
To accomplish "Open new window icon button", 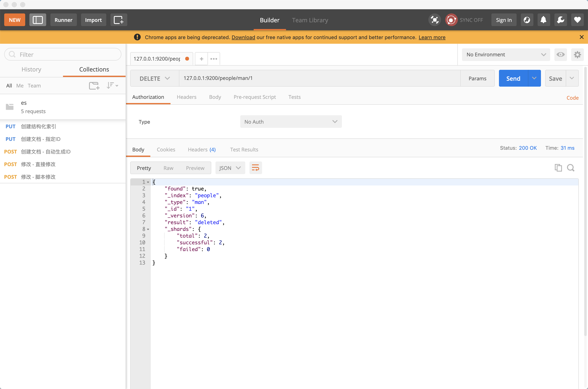I will [x=118, y=20].
